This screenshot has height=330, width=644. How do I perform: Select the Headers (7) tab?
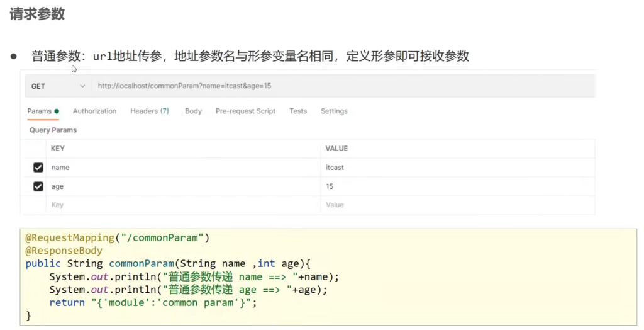(x=149, y=111)
